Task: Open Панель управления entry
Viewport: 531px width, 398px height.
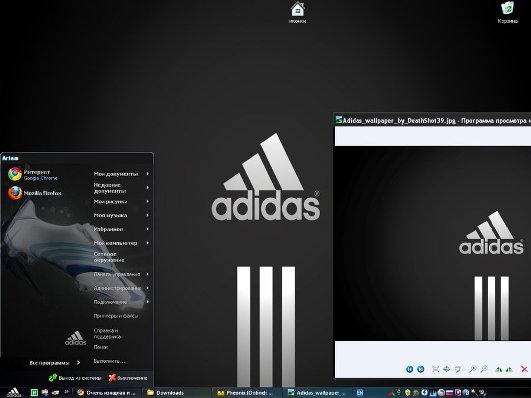Action: [x=116, y=274]
